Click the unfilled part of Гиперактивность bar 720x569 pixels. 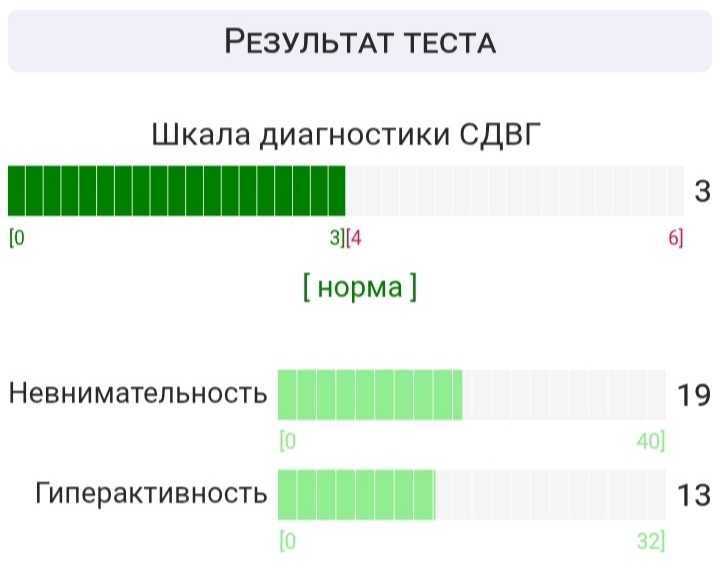pyautogui.click(x=551, y=495)
